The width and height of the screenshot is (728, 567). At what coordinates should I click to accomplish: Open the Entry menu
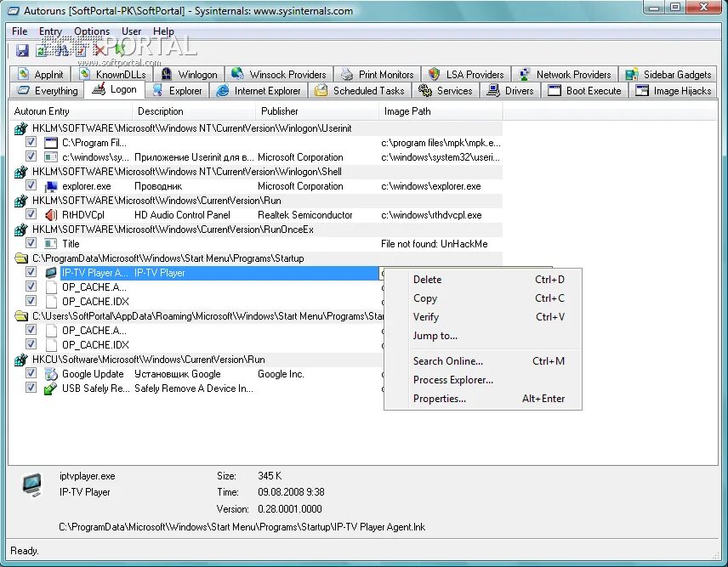(x=51, y=31)
